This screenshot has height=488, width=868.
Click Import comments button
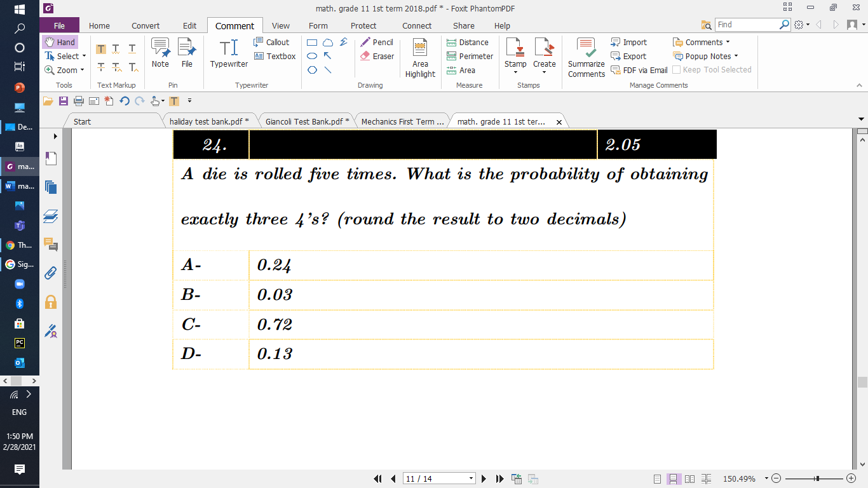point(628,43)
